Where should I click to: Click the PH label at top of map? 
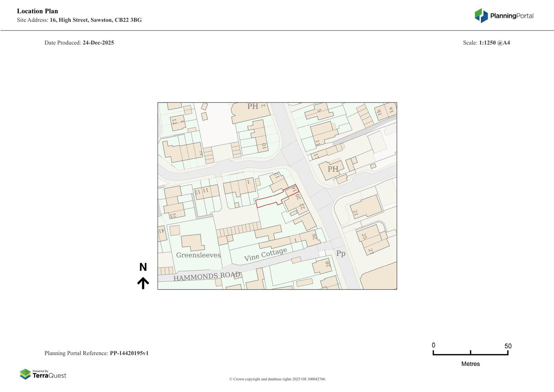click(x=252, y=106)
